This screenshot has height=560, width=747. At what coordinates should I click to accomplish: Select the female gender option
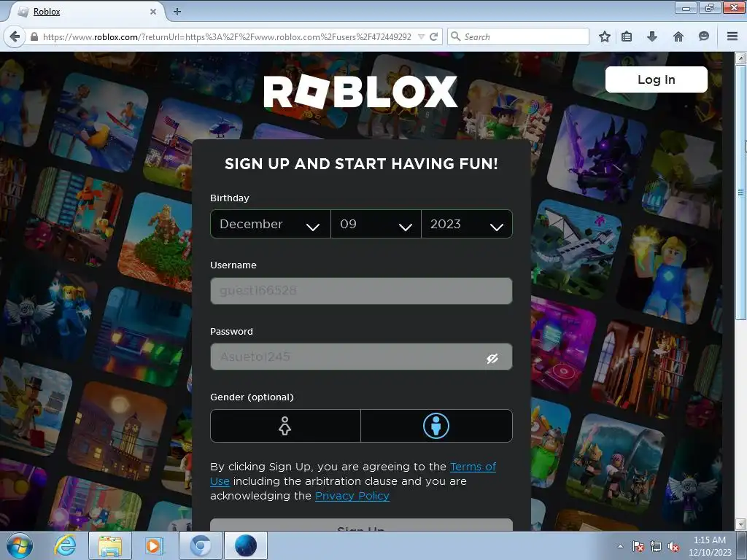pos(285,426)
